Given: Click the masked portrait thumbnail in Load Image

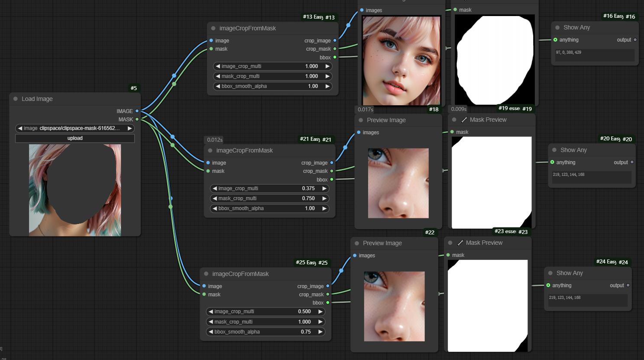Looking at the screenshot, I should (75, 190).
